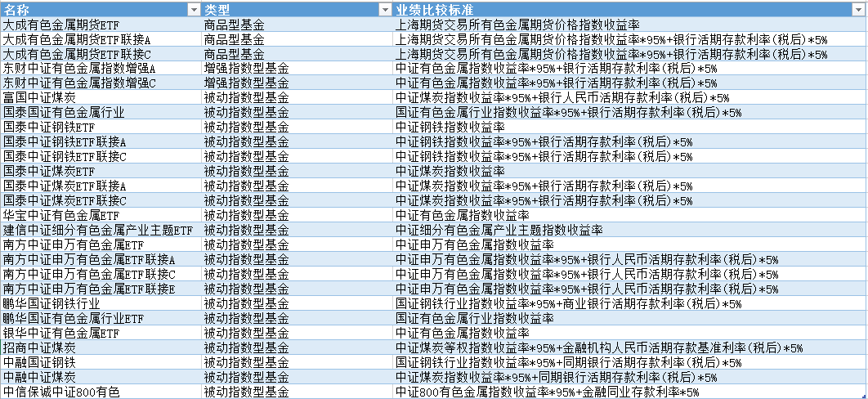Click 被动指数型基金 in the 招商中证煤炭 row

click(x=297, y=347)
